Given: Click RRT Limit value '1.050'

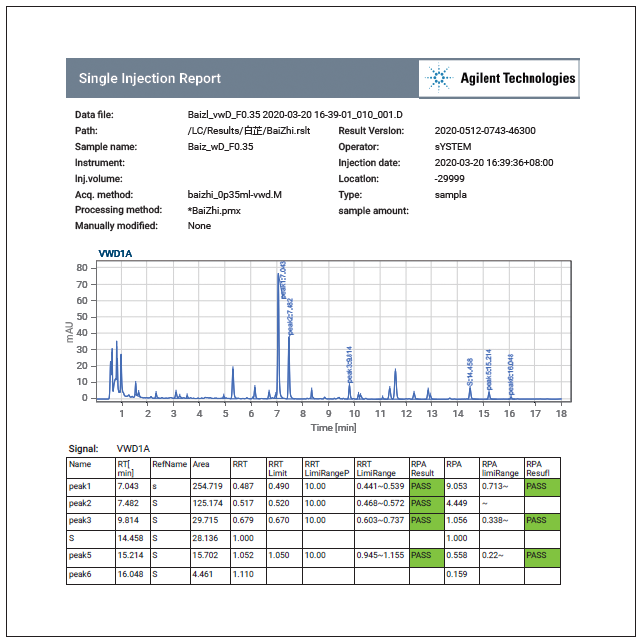Looking at the screenshot, I should tap(279, 555).
